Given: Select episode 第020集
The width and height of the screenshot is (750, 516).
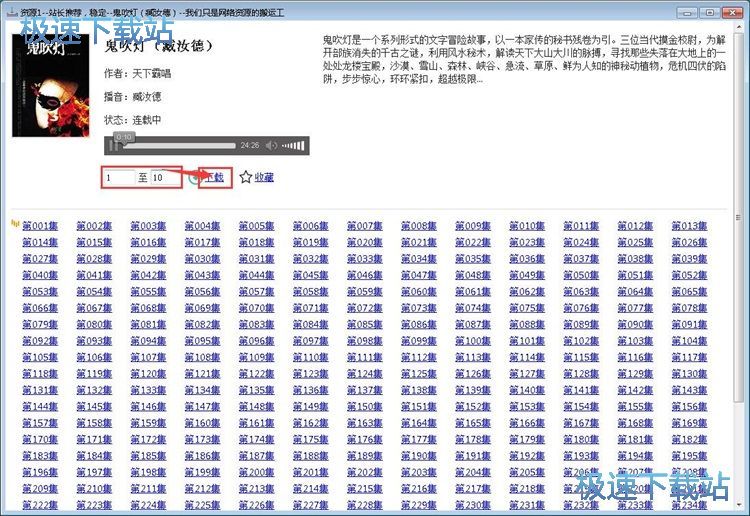Looking at the screenshot, I should (x=365, y=242).
